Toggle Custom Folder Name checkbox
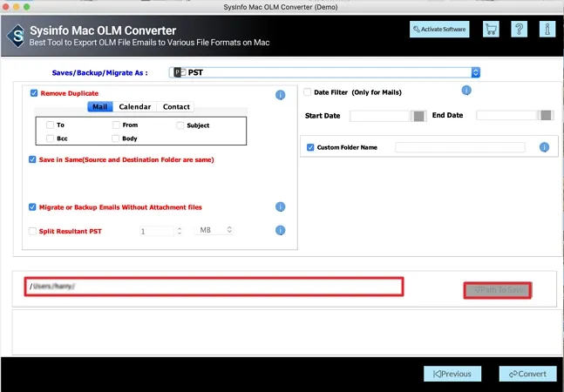 tap(310, 147)
